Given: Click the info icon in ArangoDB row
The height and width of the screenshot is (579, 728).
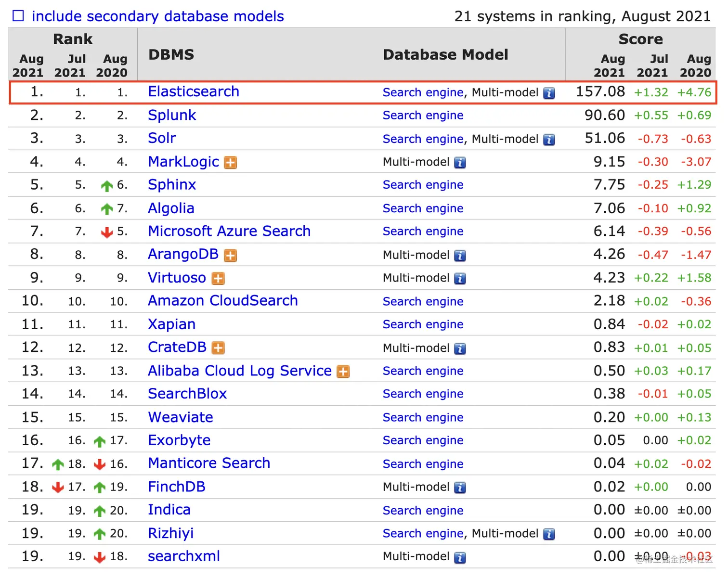Looking at the screenshot, I should (x=460, y=256).
